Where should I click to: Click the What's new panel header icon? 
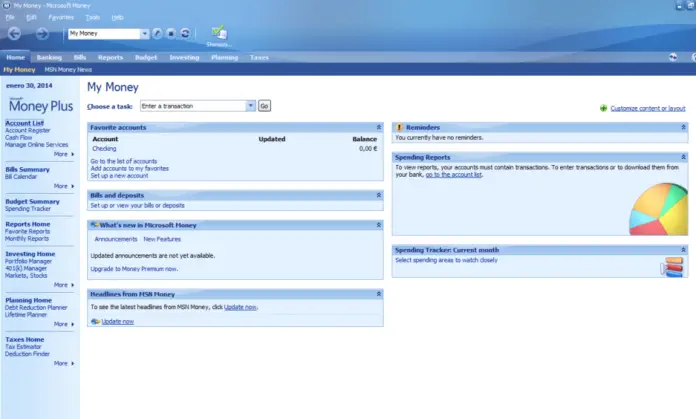coord(94,225)
